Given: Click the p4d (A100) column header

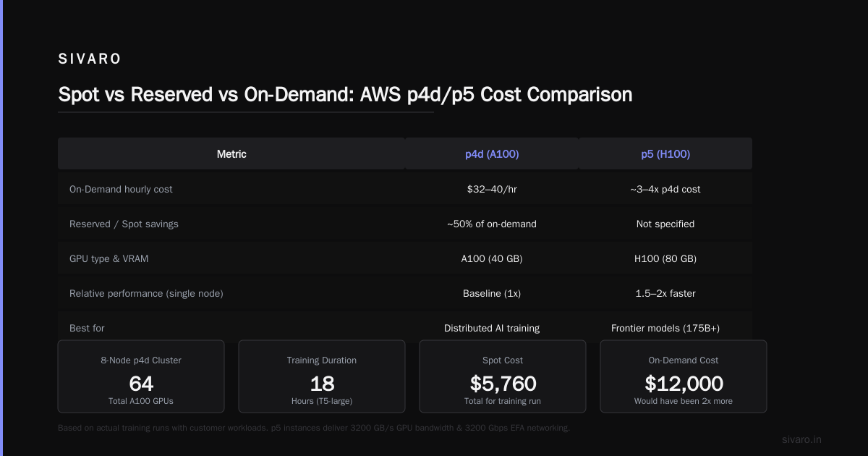Looking at the screenshot, I should pos(492,154).
